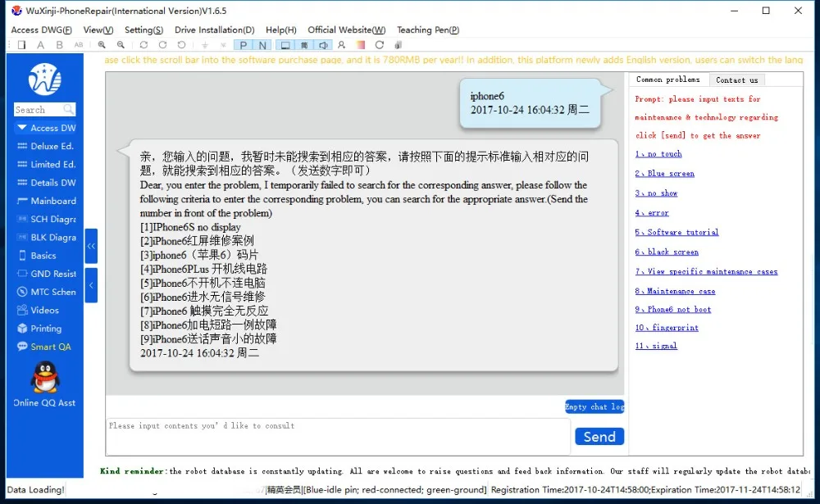The height and width of the screenshot is (504, 820).
Task: Open the Teaching Pen menu
Action: pyautogui.click(x=428, y=30)
